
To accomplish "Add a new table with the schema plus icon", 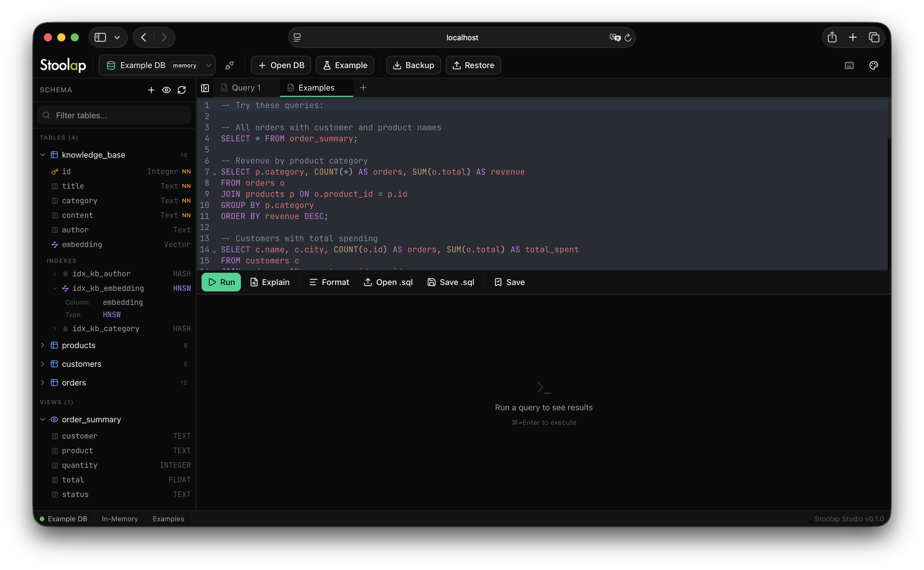I will click(151, 90).
